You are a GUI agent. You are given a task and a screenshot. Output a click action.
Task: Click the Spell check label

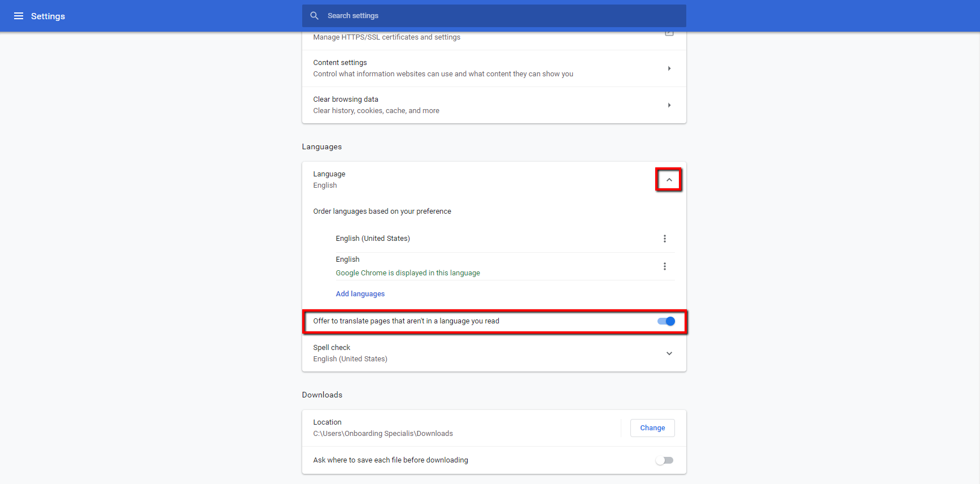pyautogui.click(x=332, y=348)
